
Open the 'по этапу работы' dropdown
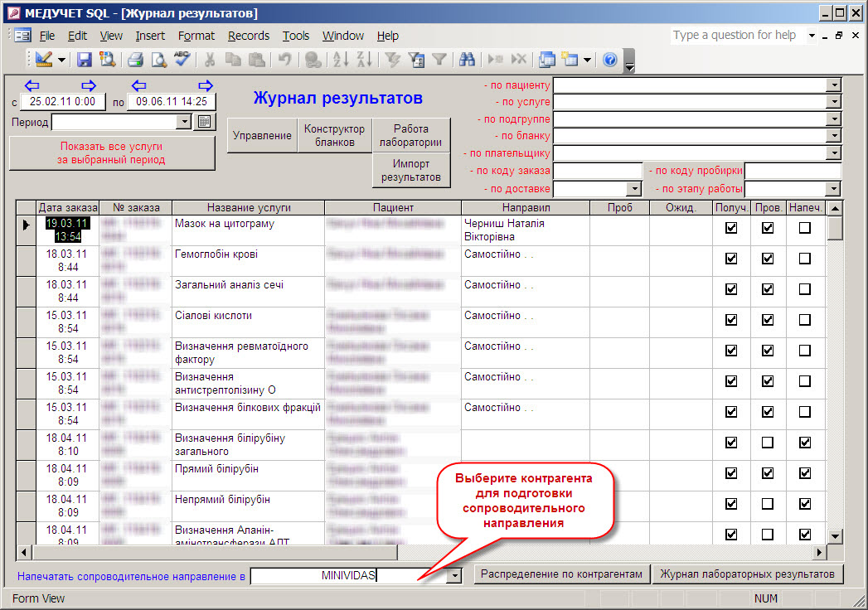(x=833, y=189)
